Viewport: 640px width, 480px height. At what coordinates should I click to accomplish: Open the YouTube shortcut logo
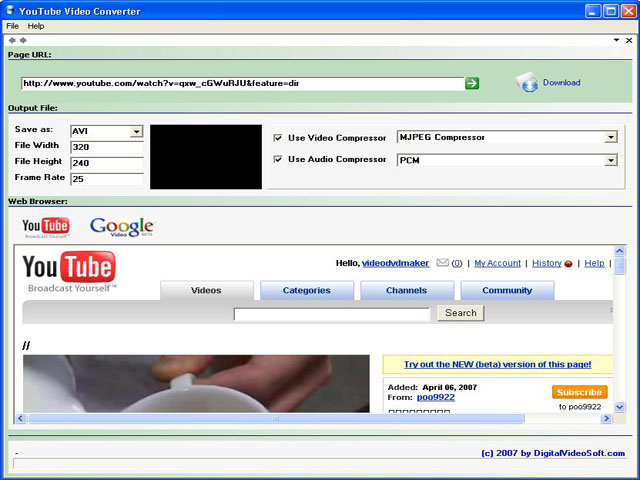point(46,228)
